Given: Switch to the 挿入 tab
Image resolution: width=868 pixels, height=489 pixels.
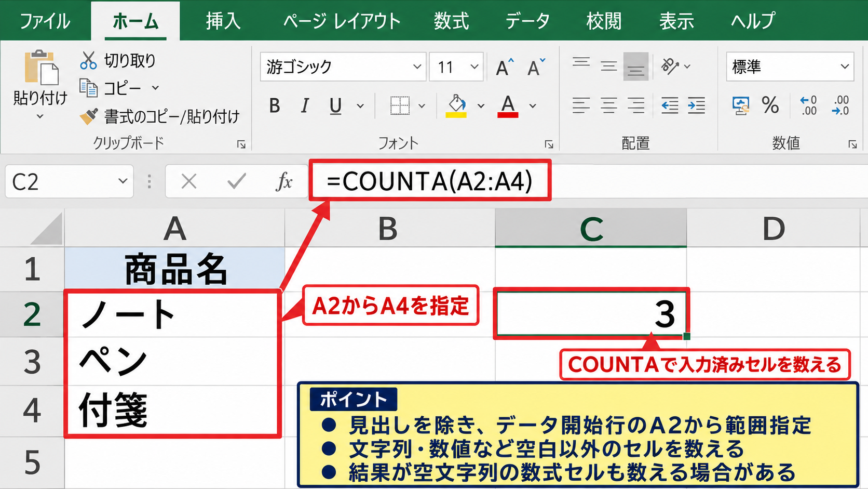Looking at the screenshot, I should [x=223, y=21].
